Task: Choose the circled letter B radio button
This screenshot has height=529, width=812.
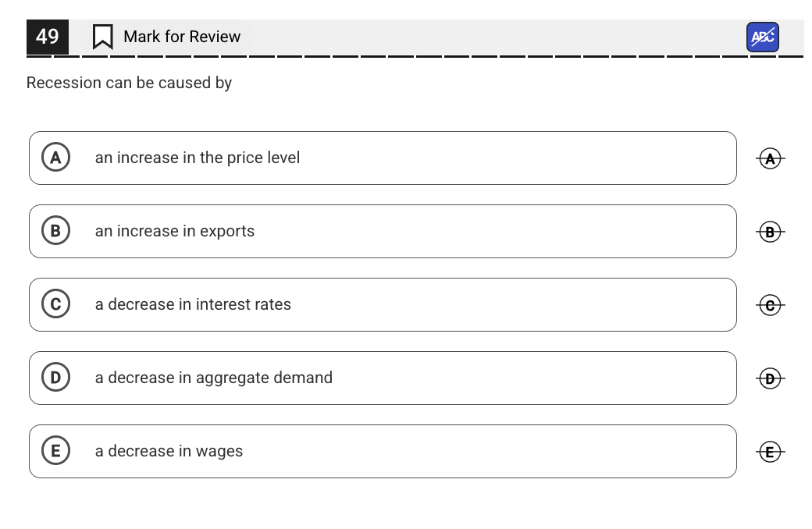Action: 55,231
